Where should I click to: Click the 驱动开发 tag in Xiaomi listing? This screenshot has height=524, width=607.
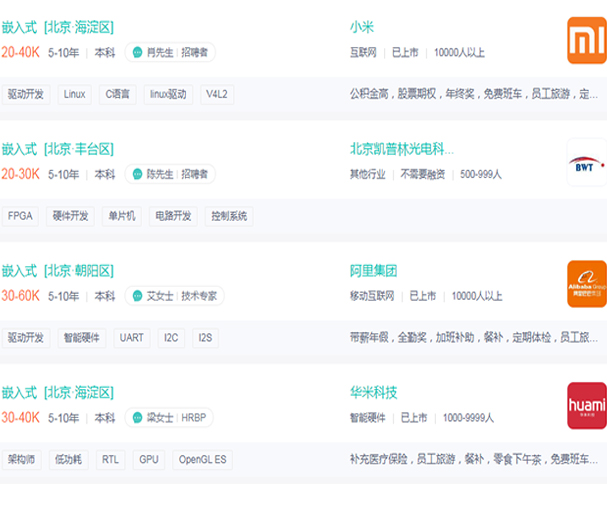point(26,95)
